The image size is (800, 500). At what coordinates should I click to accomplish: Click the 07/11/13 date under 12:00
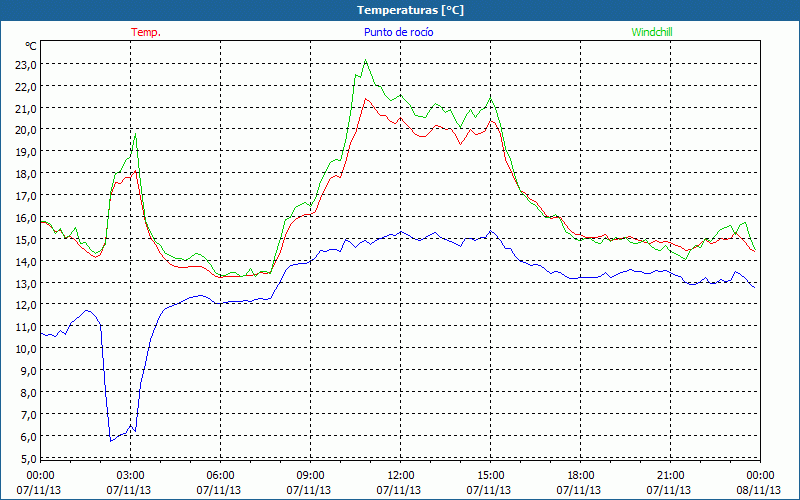click(x=399, y=490)
